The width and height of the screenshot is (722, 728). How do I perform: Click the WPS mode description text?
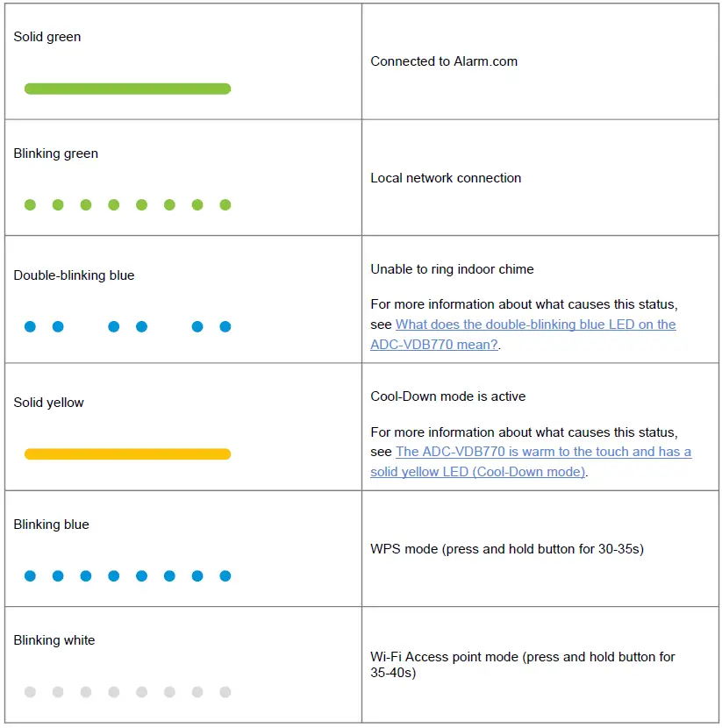507,549
